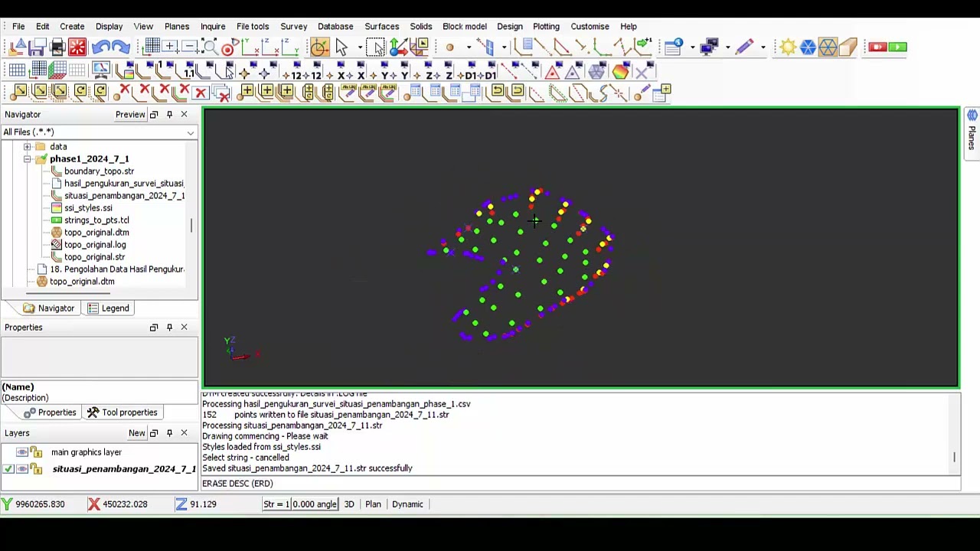
Task: Click the red Reset graphics icon
Action: 77,47
